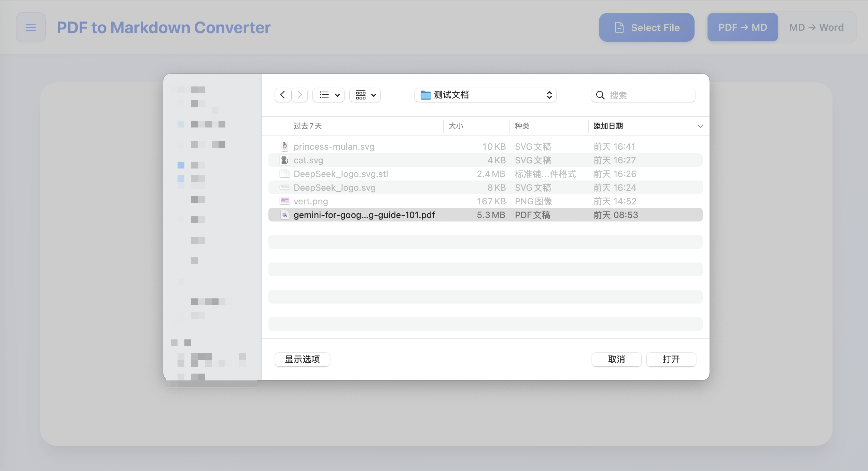This screenshot has width=868, height=471.
Task: Sort files by 大小 column header
Action: click(x=456, y=126)
